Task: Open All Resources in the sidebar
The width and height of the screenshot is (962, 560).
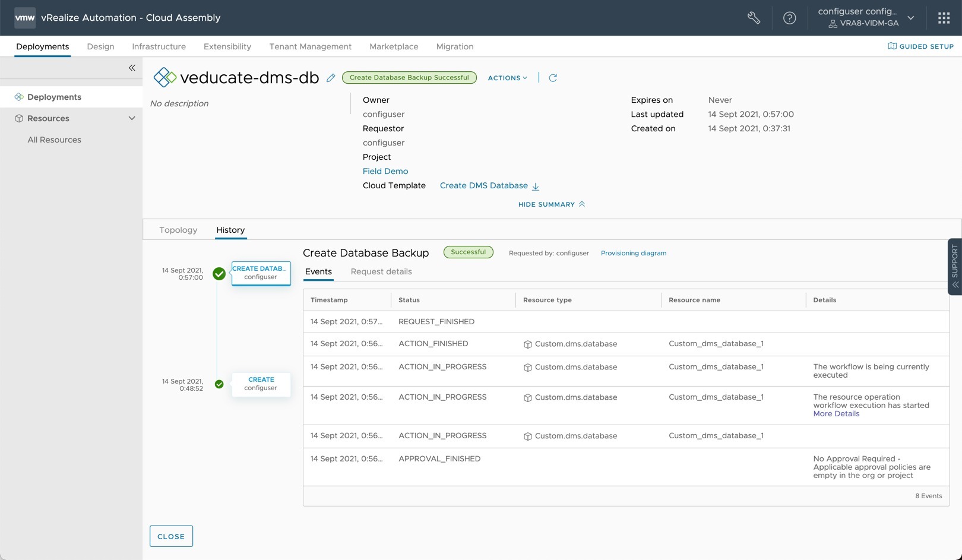Action: [x=54, y=140]
